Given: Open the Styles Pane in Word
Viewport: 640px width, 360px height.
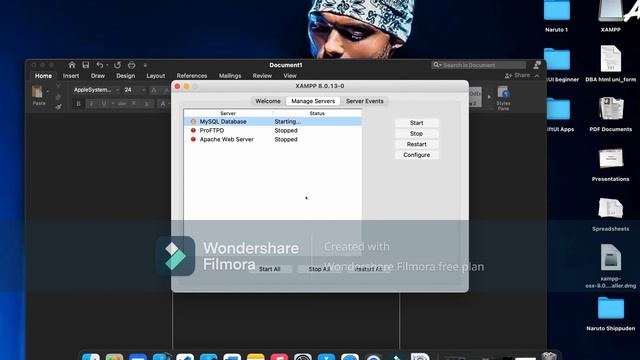Looking at the screenshot, I should click(503, 98).
